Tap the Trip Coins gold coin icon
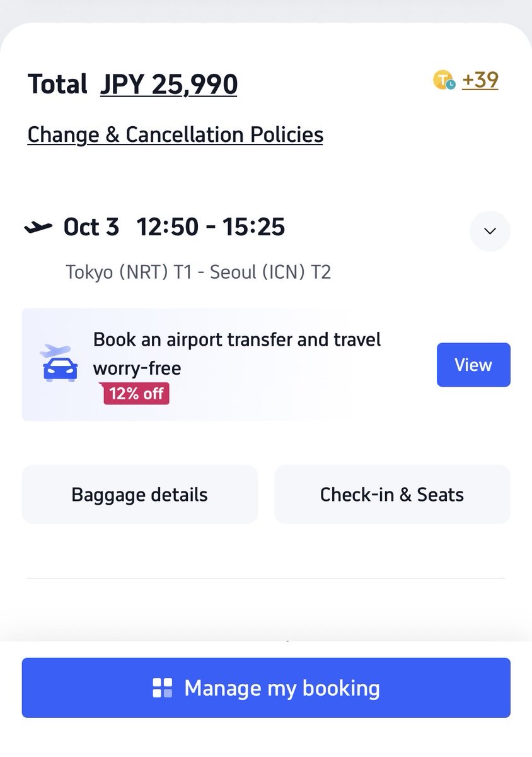The width and height of the screenshot is (532, 757). (444, 81)
